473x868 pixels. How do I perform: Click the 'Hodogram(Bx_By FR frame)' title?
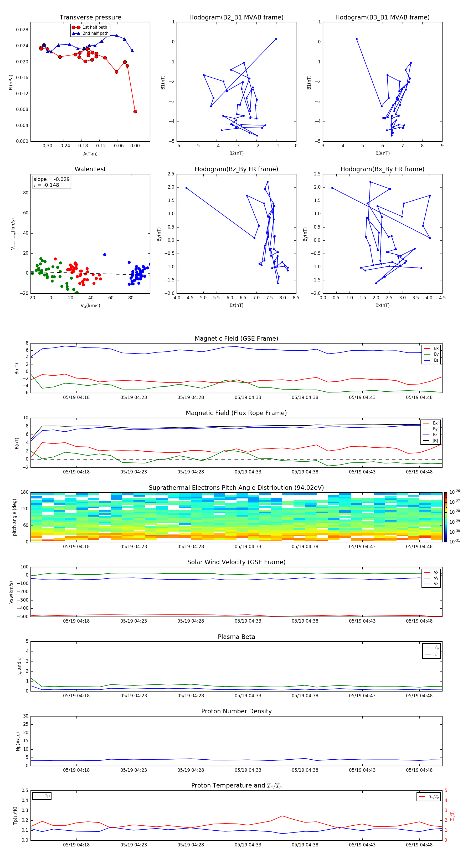[x=382, y=169]
